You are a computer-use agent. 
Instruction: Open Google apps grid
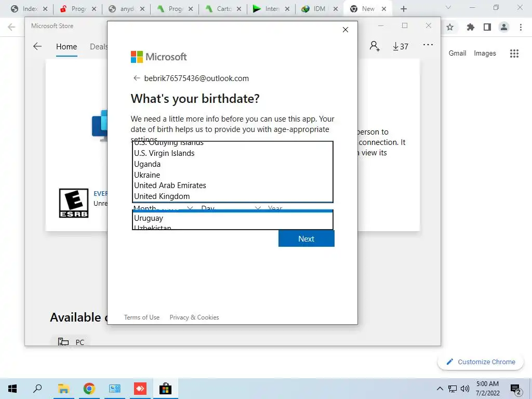[514, 54]
